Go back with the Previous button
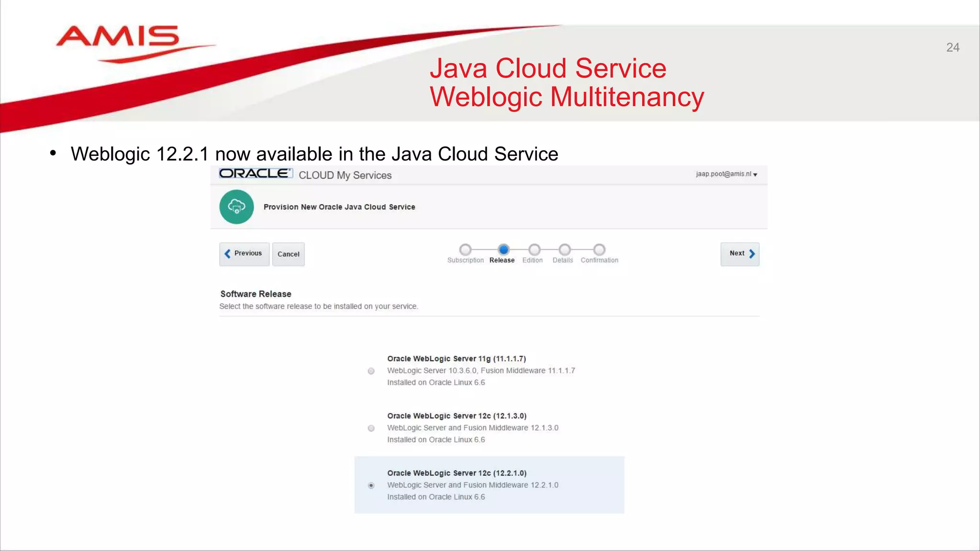 [x=244, y=254]
